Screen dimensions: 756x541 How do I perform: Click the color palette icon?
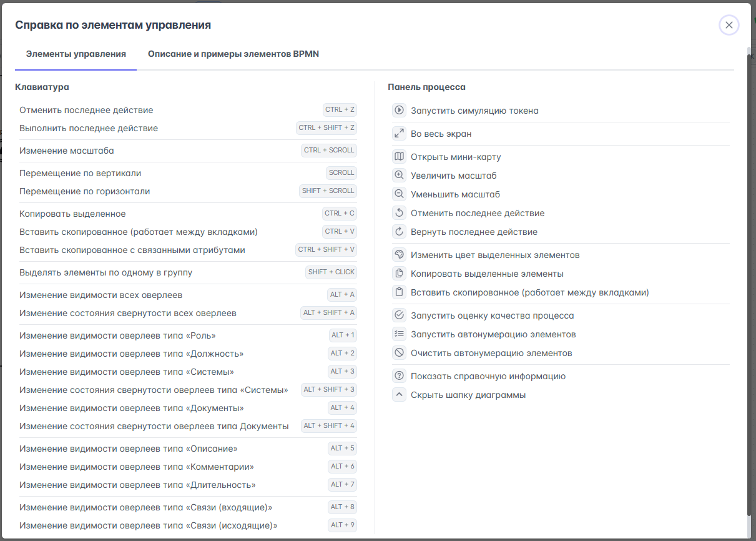coord(399,255)
